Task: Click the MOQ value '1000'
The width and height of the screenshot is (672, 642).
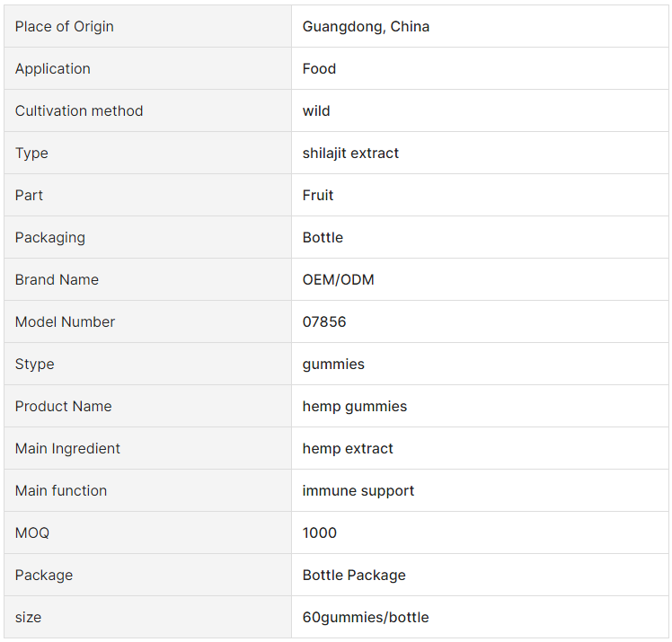Action: tap(320, 532)
